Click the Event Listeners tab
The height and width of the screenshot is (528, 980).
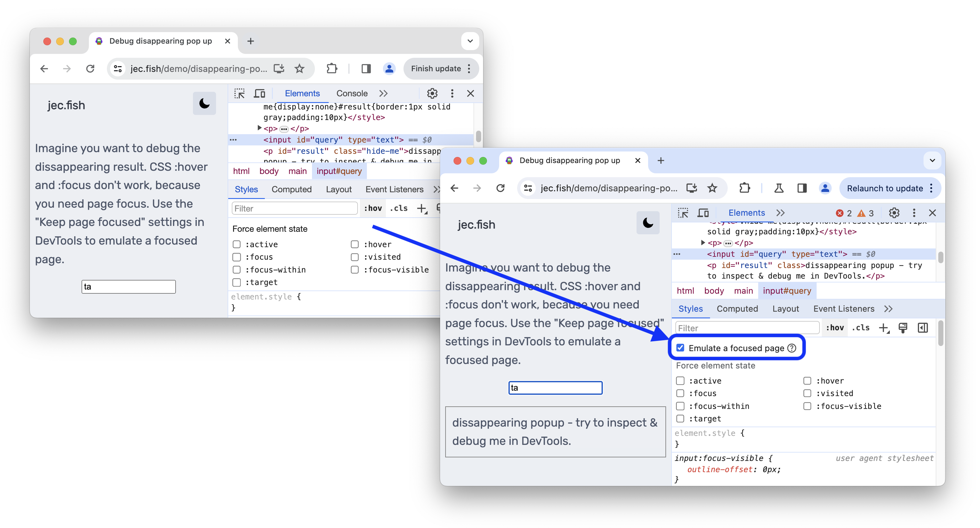tap(843, 308)
